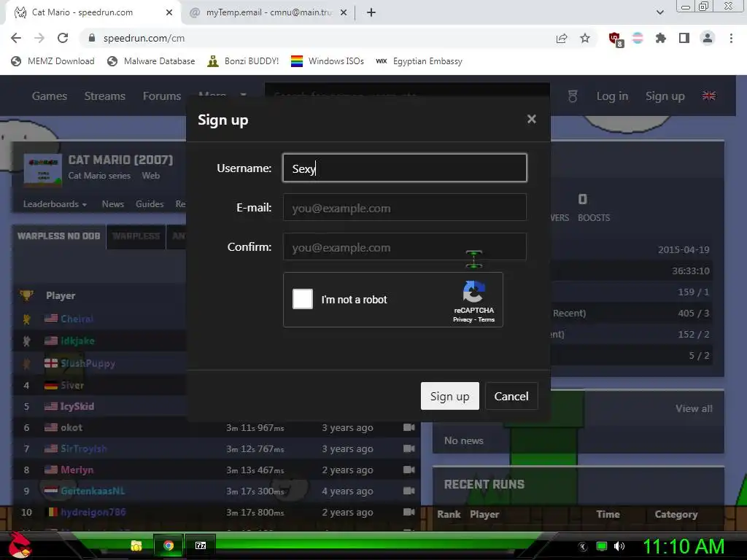Viewport: 747px width, 560px height.
Task: Click the striped flag extension icon
Action: pos(638,38)
